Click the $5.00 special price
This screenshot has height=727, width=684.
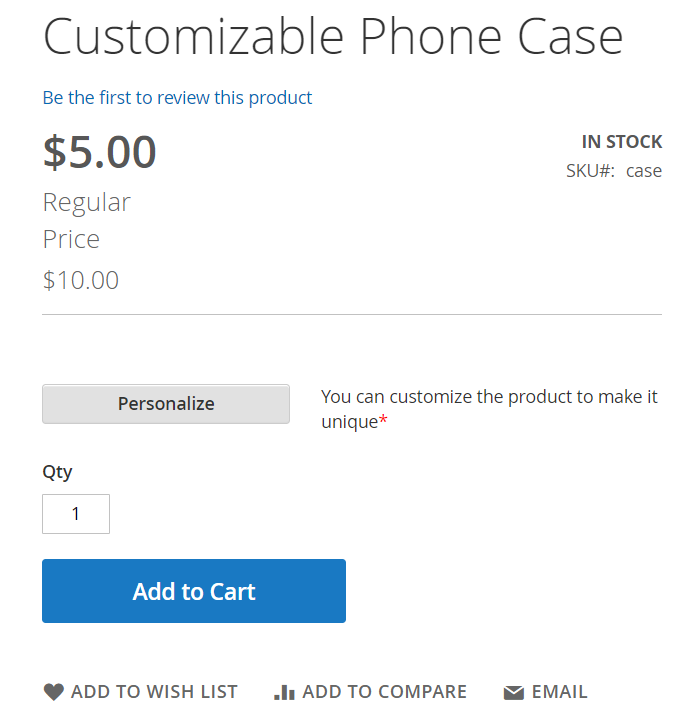[100, 152]
